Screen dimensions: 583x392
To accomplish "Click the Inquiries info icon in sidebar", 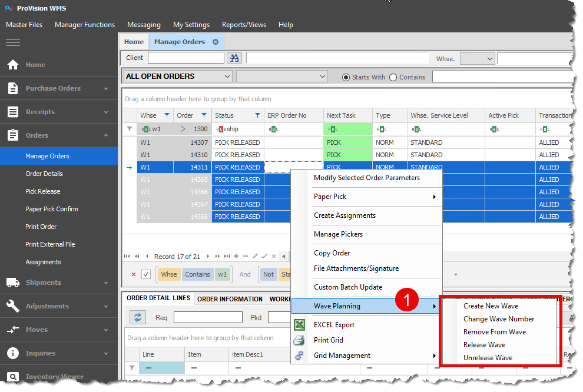I will [13, 353].
